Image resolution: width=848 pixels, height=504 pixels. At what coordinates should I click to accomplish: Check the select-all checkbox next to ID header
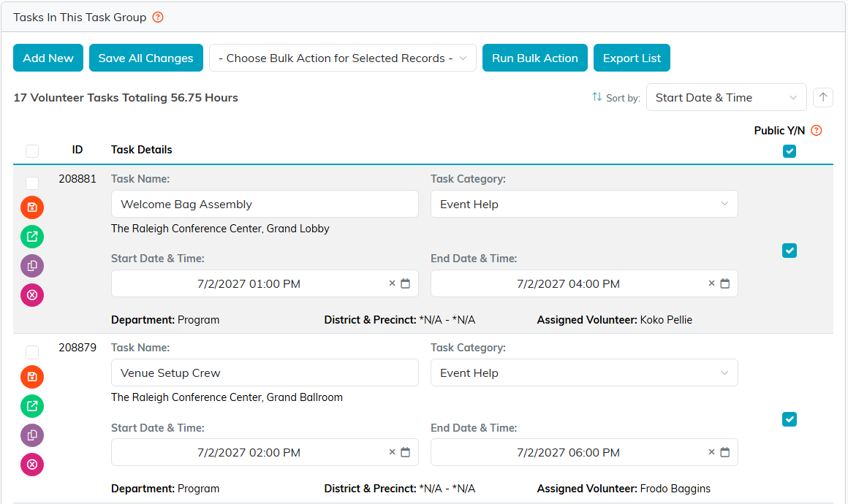pyautogui.click(x=32, y=150)
